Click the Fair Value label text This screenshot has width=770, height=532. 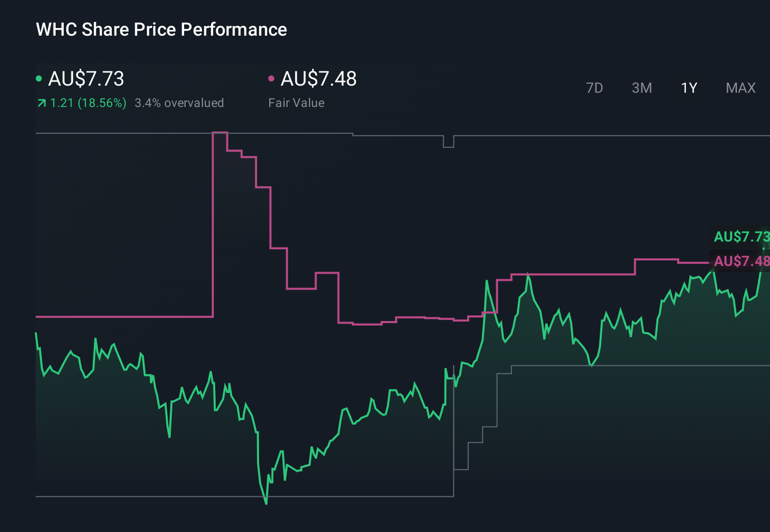(296, 103)
